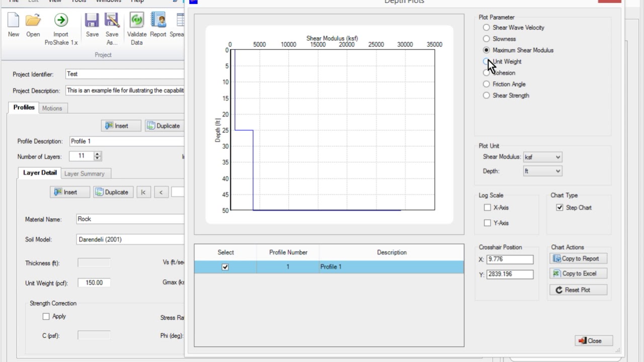This screenshot has height=362, width=644.
Task: Apply strength correction checkbox
Action: 46,316
